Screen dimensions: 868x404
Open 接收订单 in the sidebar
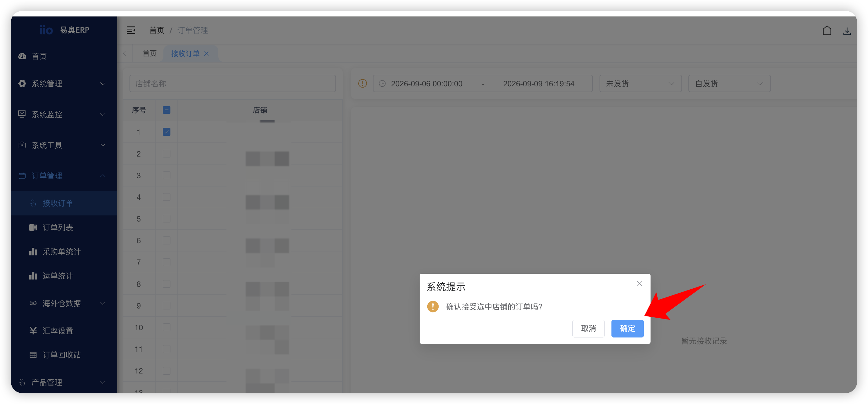coord(64,203)
